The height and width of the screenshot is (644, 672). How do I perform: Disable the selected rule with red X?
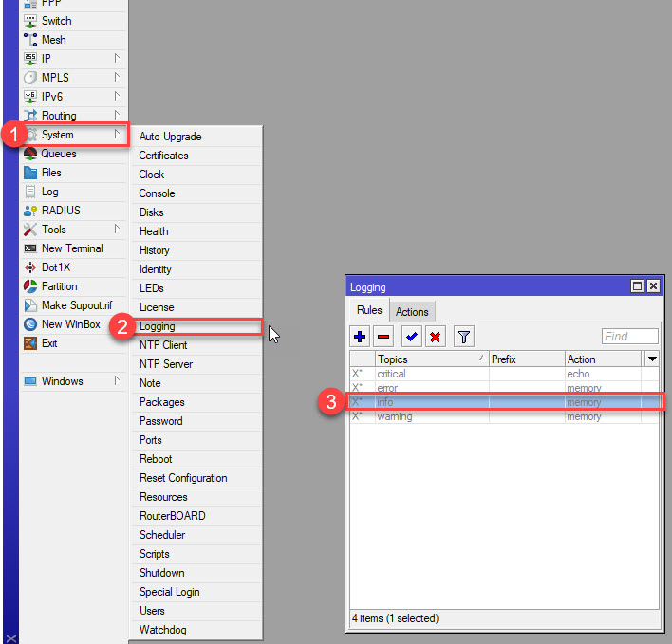pyautogui.click(x=436, y=337)
